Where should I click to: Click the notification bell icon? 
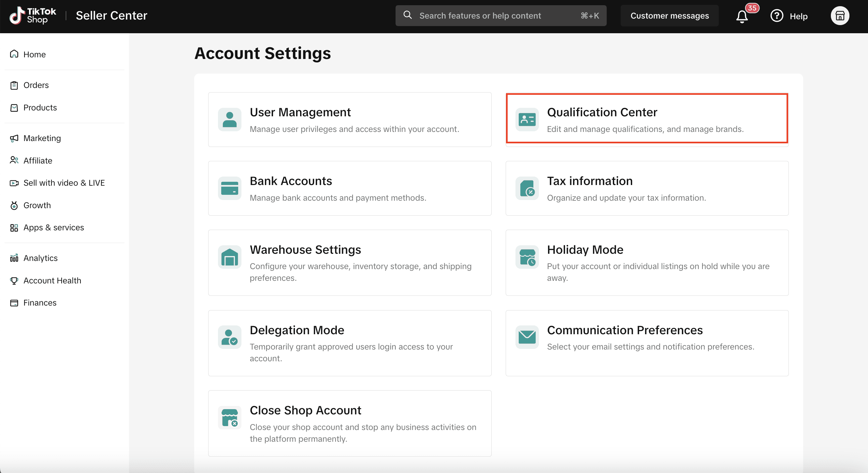pyautogui.click(x=742, y=16)
